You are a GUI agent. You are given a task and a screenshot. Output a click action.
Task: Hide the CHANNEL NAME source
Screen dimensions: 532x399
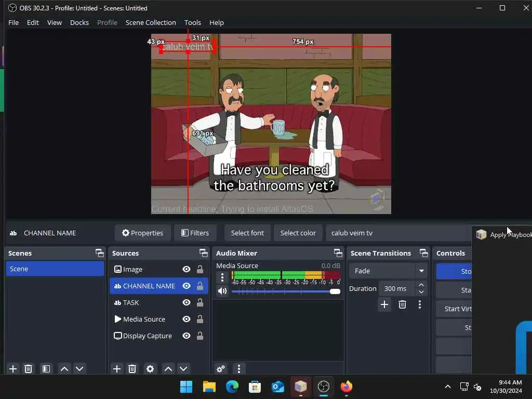[187, 286]
